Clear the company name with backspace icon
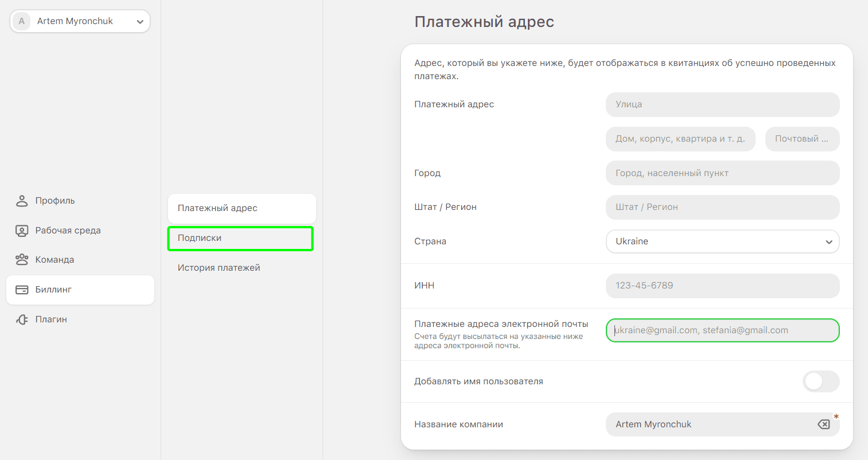Screen dimensions: 868x460 [x=823, y=424]
